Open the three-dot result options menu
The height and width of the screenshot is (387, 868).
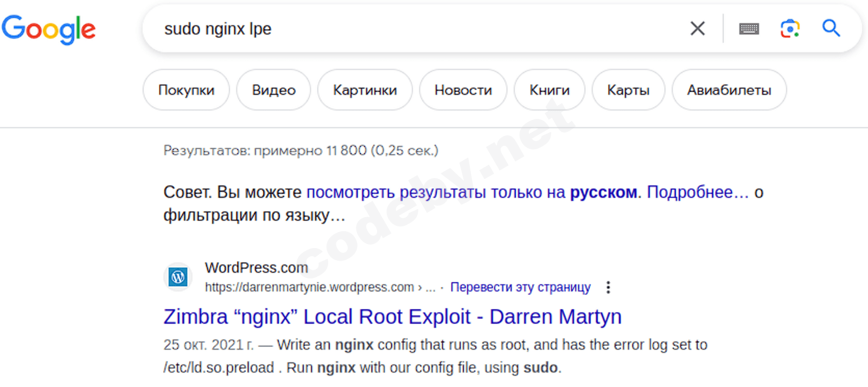(608, 287)
